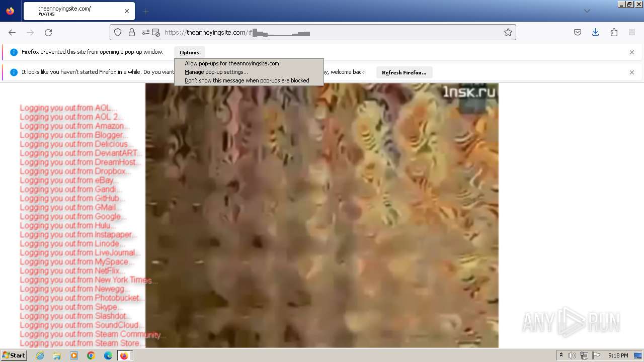Select Don't show this message when pop-ups are blocked
Screen dimensions: 644x362
coord(247,80)
